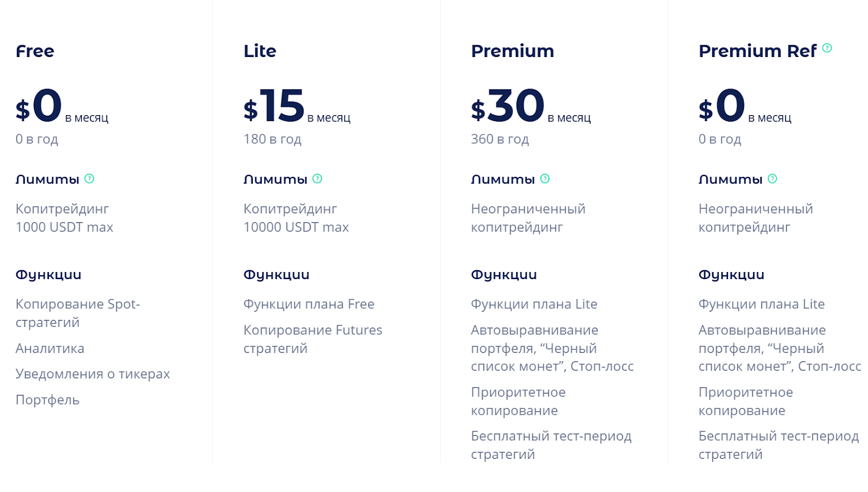Choose the Premium Ref plan title
The height and width of the screenshot is (492, 868).
(757, 51)
